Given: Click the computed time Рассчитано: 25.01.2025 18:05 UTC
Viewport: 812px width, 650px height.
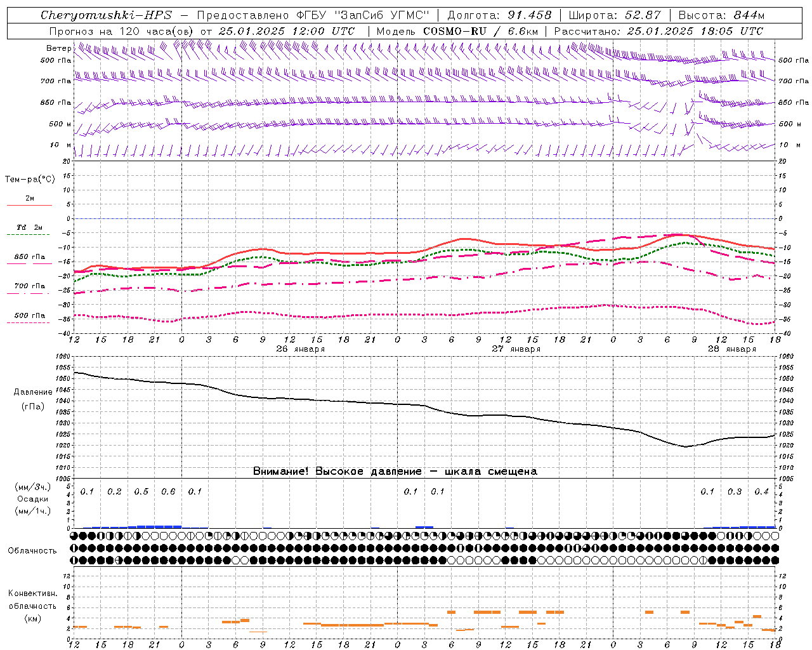Looking at the screenshot, I should pos(658,31).
